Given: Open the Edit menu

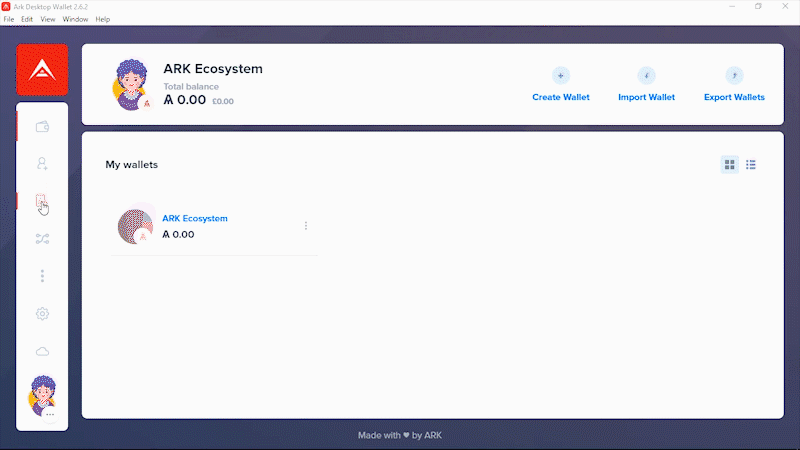Looking at the screenshot, I should 27,19.
